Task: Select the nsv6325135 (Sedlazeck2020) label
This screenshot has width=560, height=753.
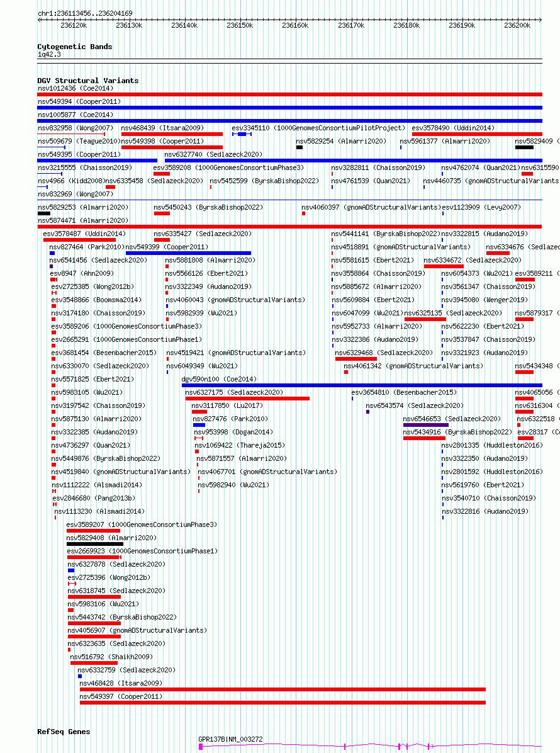Action: (x=454, y=313)
